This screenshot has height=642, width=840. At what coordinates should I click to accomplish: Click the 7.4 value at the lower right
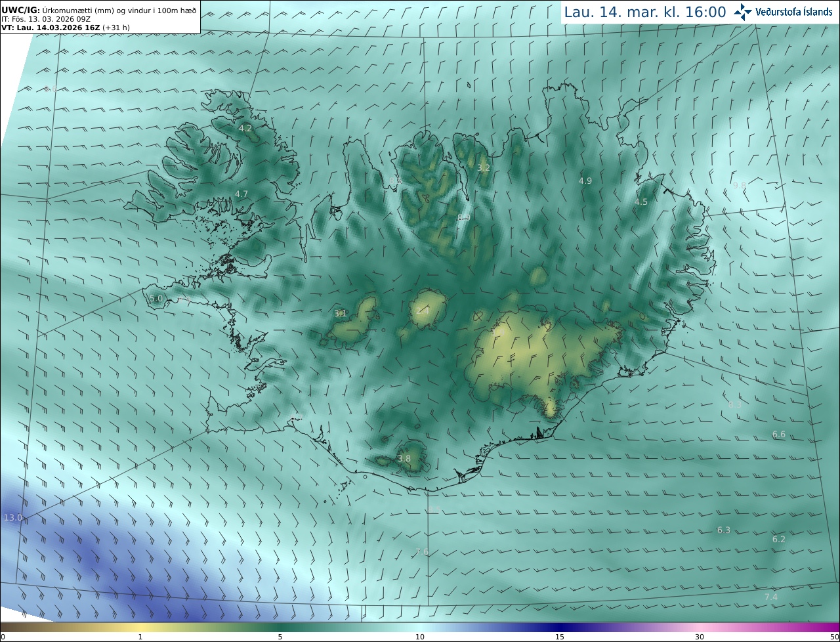click(x=770, y=597)
